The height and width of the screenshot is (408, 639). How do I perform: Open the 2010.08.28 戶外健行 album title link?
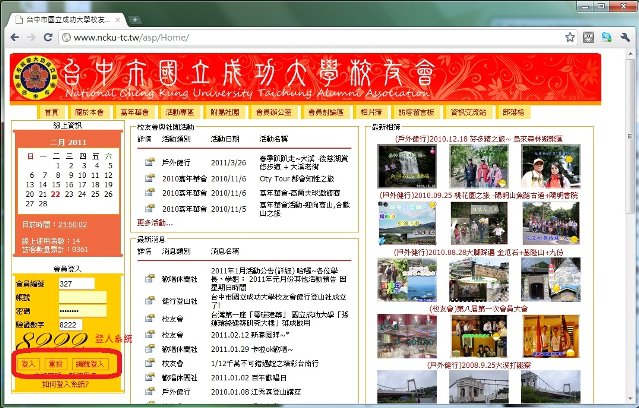tap(478, 252)
